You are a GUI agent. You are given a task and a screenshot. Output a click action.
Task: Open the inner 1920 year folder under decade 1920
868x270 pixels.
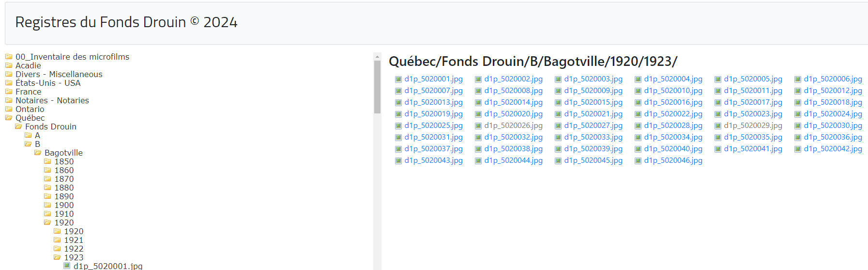(74, 231)
